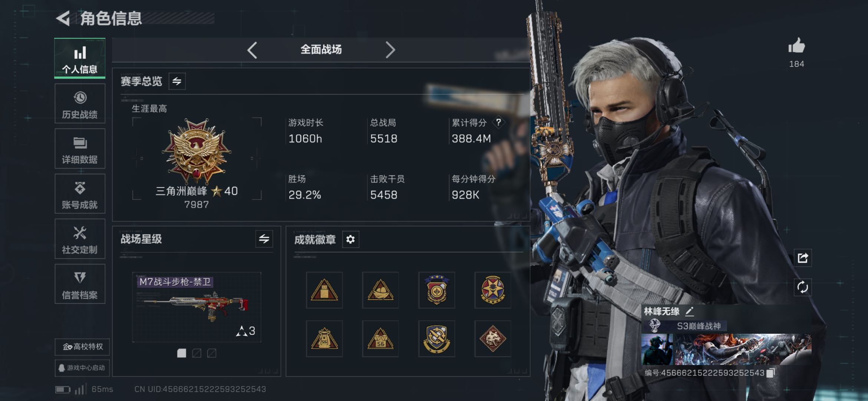Viewport: 868px width, 401px height.
Task: Toggle the 战场星级 swap view
Action: (264, 239)
